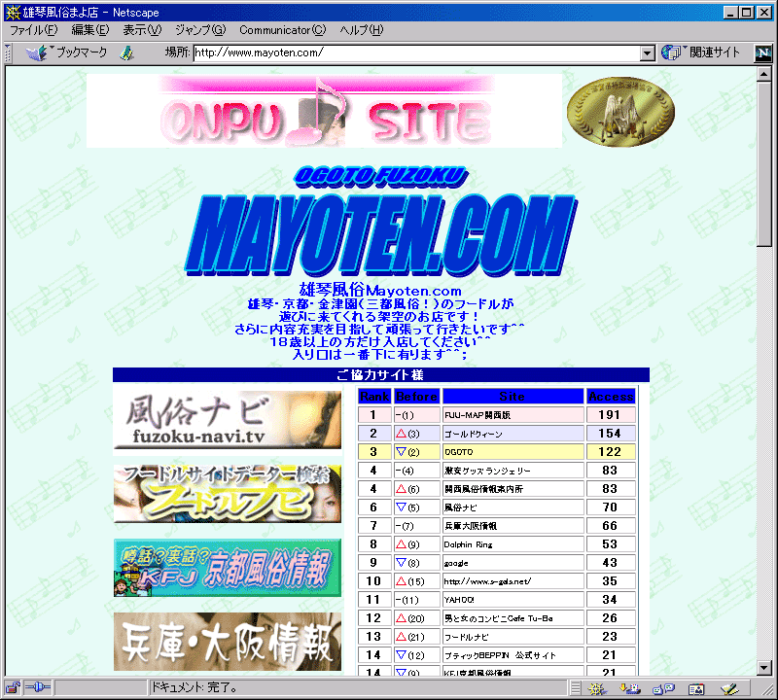
Task: Open the 表示(V) menu
Action: tap(142, 30)
